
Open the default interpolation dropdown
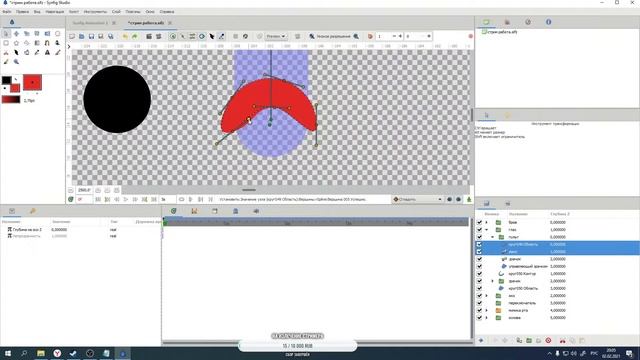point(418,199)
